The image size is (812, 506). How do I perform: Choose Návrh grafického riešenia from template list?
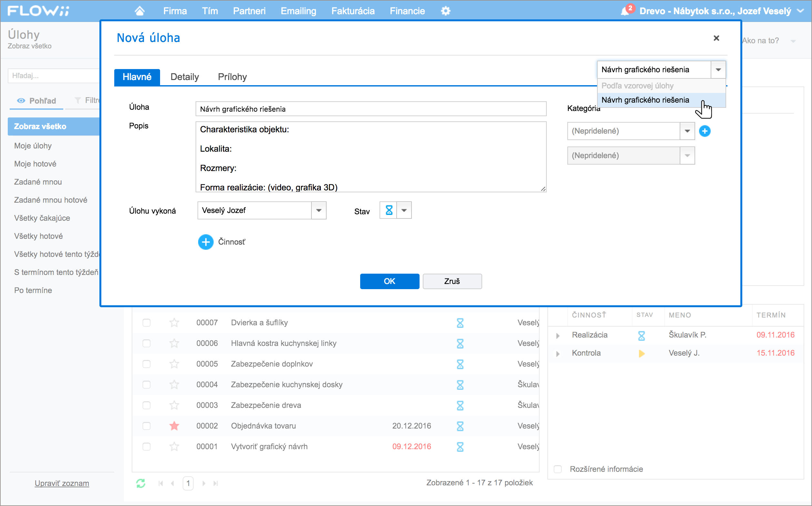pos(661,100)
